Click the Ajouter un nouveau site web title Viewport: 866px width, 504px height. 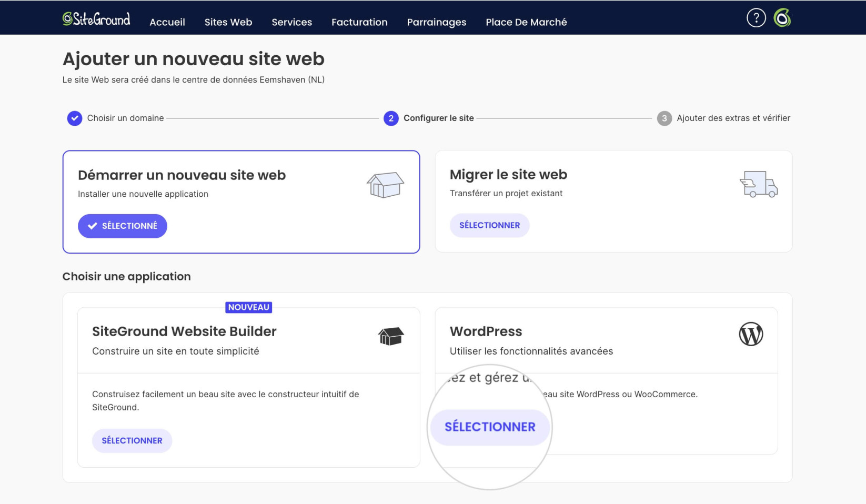click(x=194, y=59)
